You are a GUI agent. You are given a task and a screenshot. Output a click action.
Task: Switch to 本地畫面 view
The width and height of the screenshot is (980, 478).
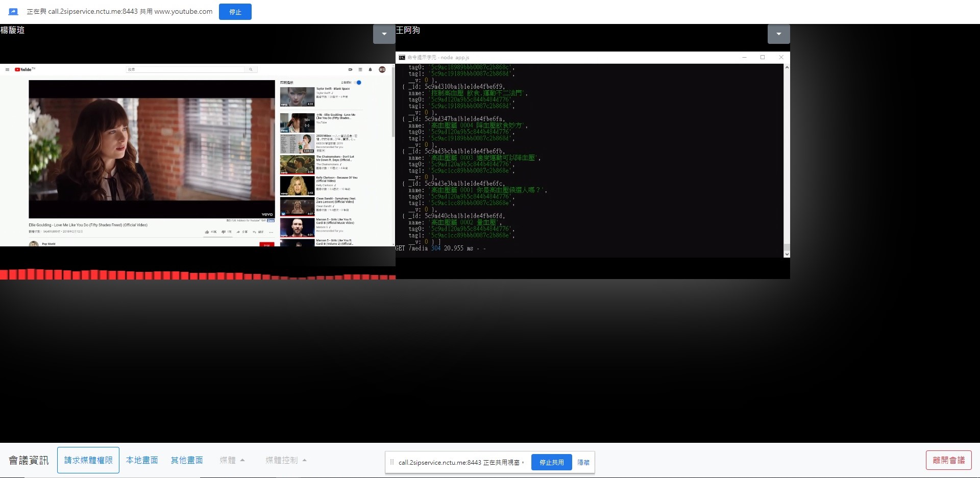pos(142,460)
